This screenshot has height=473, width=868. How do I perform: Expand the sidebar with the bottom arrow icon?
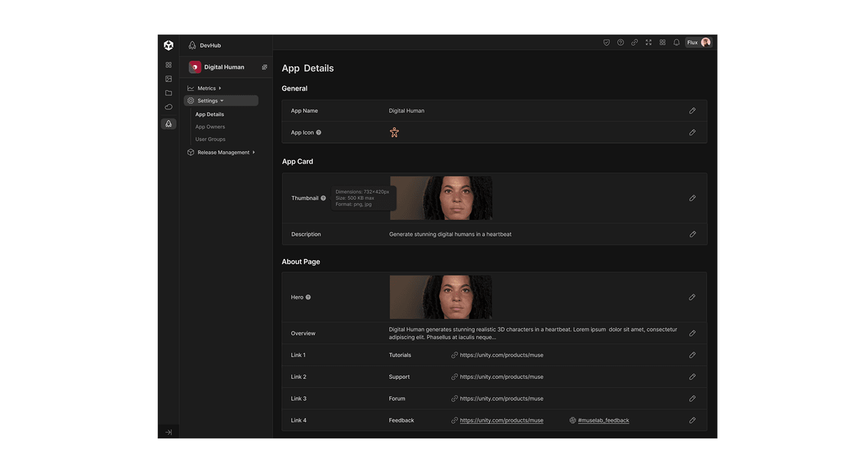[169, 432]
